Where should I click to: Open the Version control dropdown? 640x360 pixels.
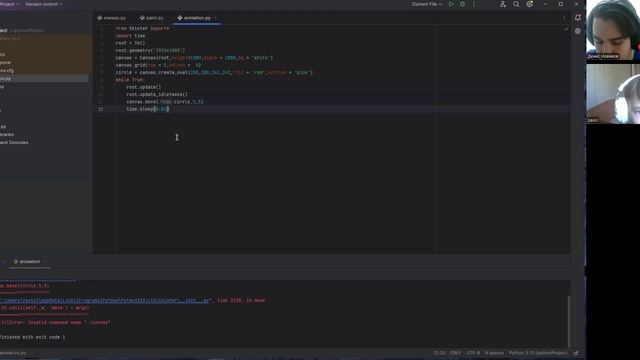43,4
